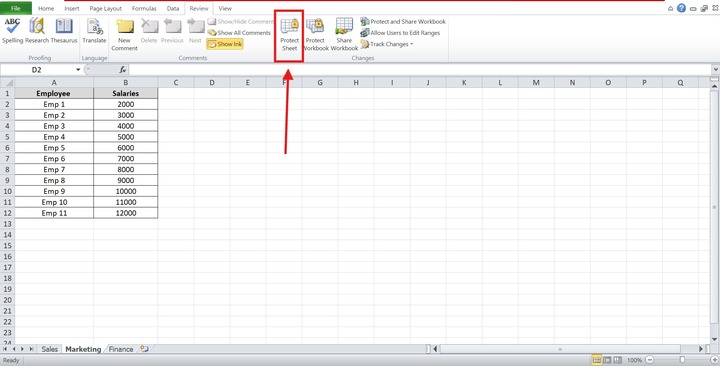Go to Previous comment

pos(172,31)
